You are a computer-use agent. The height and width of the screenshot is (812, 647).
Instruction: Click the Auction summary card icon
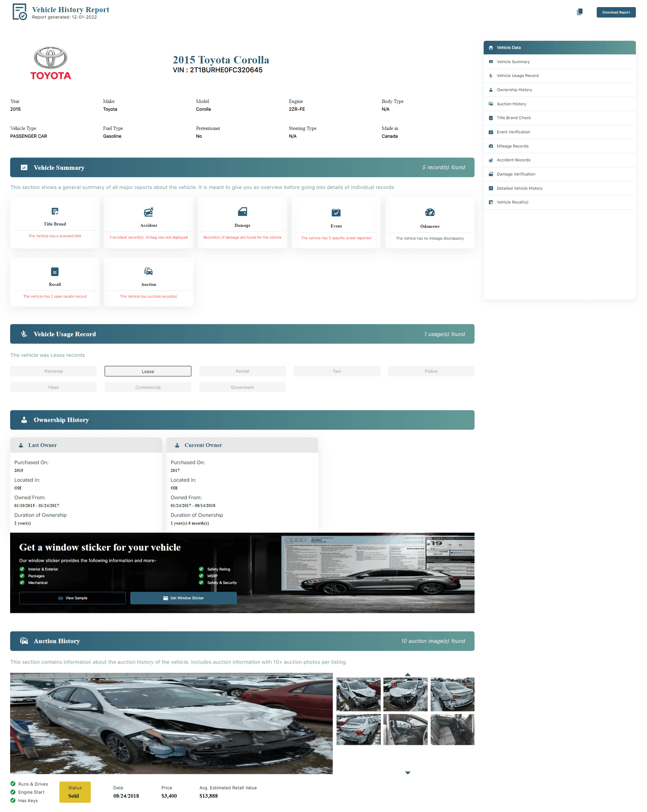point(149,271)
